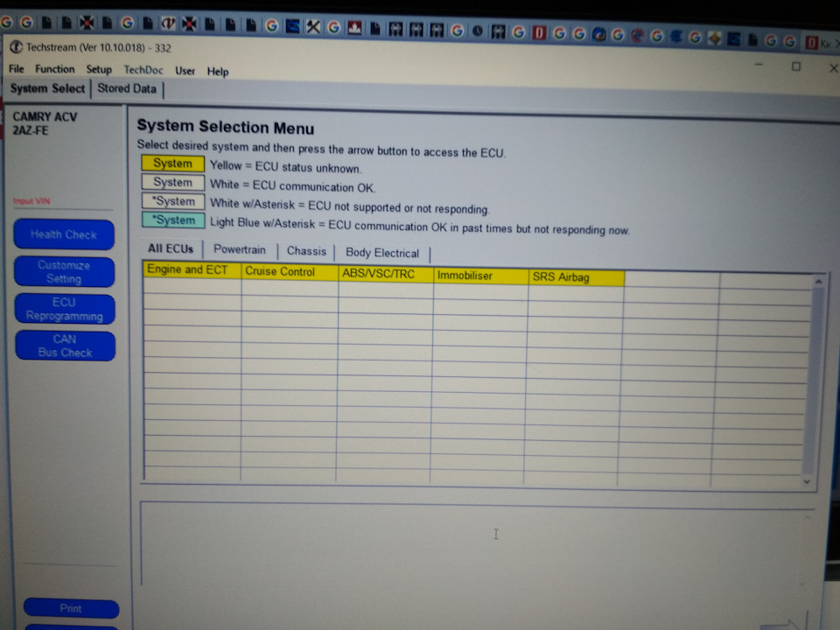The image size is (840, 630).
Task: Show the Powertrain systems tab
Action: [x=240, y=249]
